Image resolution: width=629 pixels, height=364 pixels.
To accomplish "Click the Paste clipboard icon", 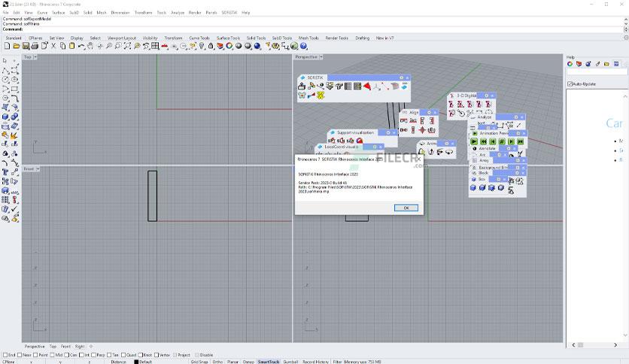I will coord(71,46).
